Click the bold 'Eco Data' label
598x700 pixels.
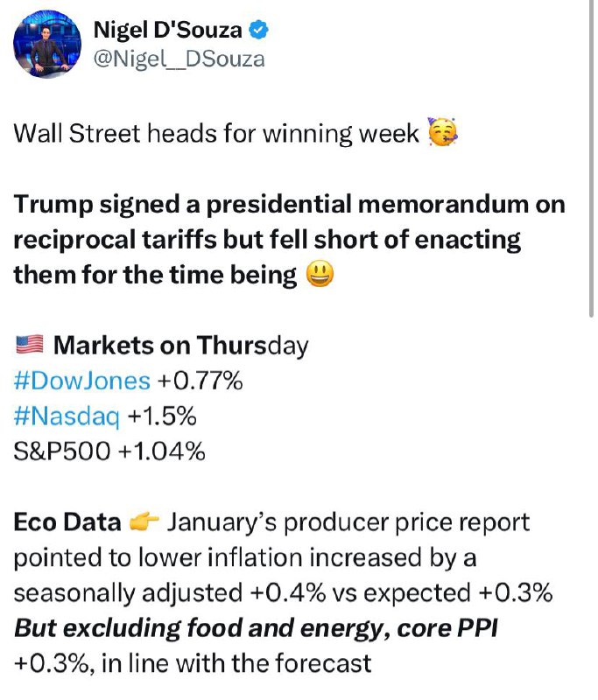click(x=67, y=521)
